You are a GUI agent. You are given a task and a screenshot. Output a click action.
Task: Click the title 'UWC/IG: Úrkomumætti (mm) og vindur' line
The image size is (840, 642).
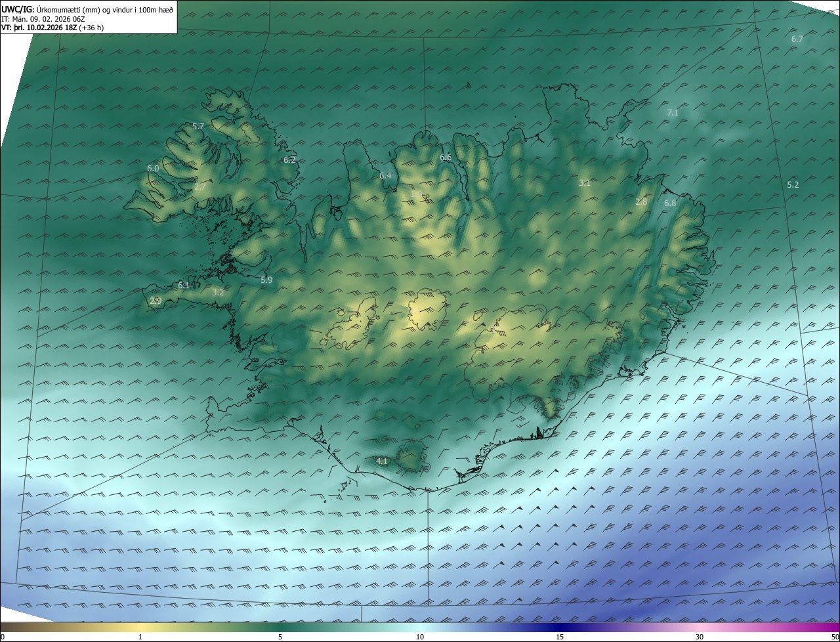pos(87,10)
